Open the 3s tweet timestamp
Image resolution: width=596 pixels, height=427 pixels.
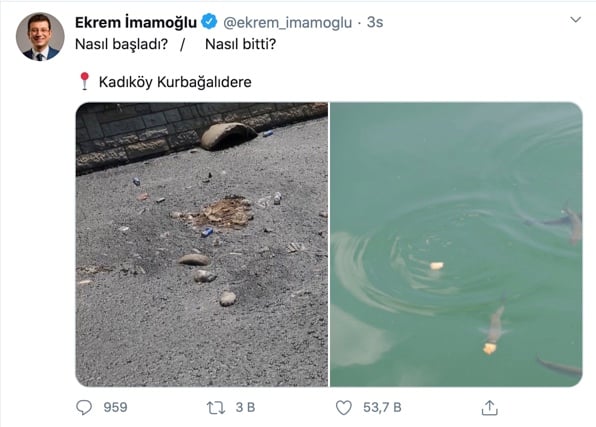[x=375, y=22]
